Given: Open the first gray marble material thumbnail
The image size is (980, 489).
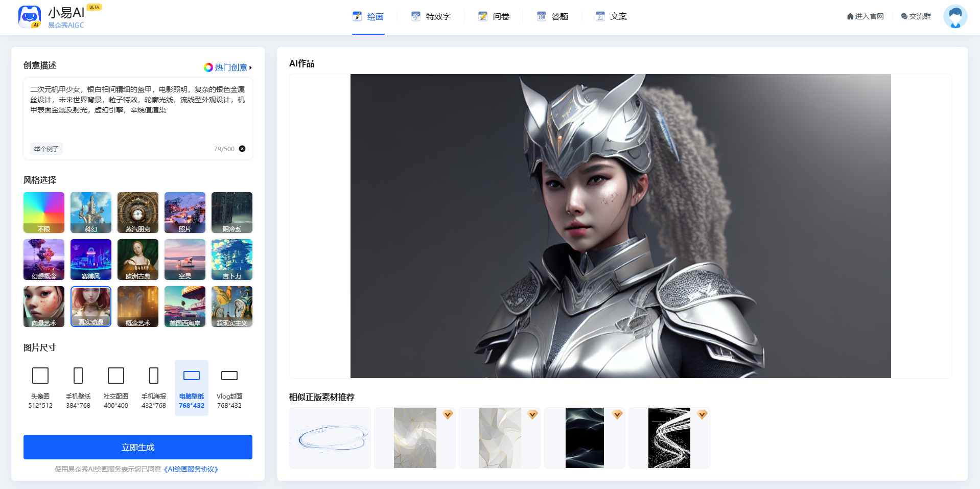Looking at the screenshot, I should [415, 438].
